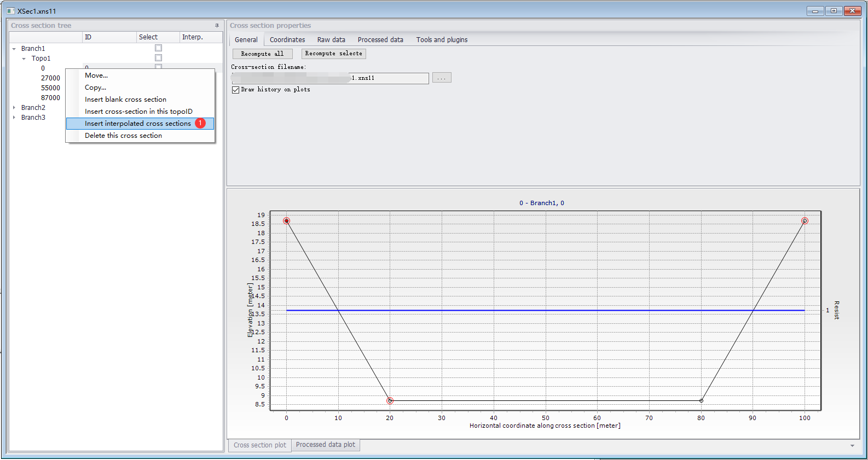
Task: Click the Interp. column header
Action: pyautogui.click(x=201, y=37)
